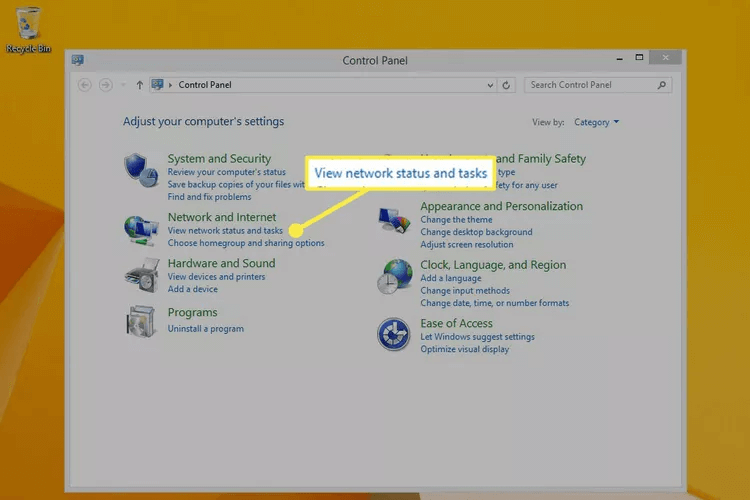Open Programs category
The image size is (750, 500).
[192, 312]
